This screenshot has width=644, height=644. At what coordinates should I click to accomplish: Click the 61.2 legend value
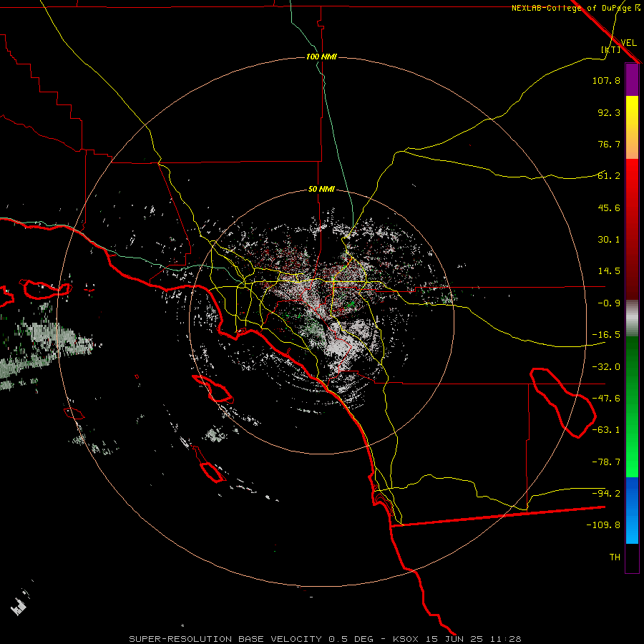point(609,176)
